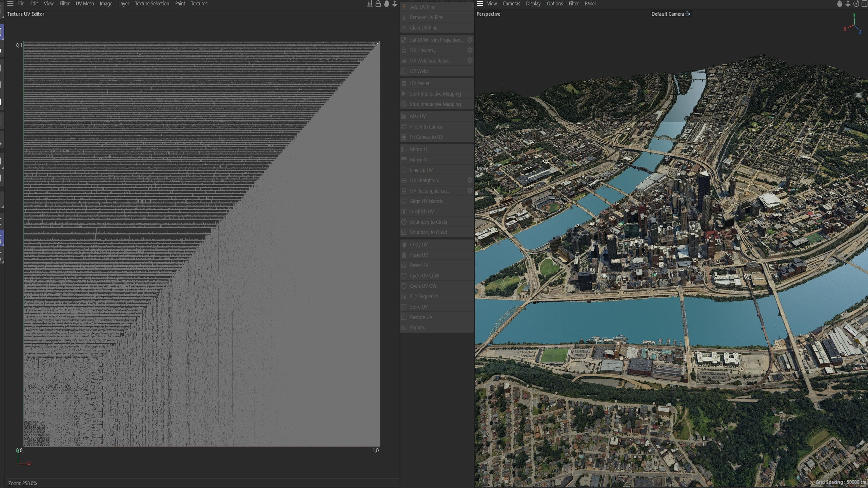Click the 'Zoom: 258.0%' status text
The width and height of the screenshot is (868, 488).
[x=22, y=483]
